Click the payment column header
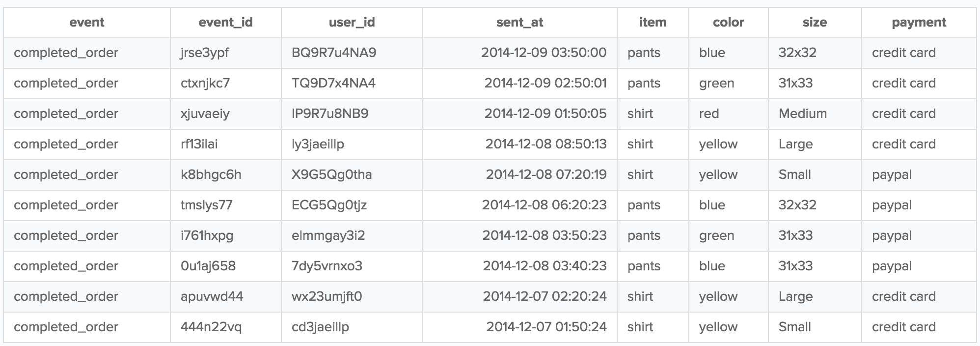Viewport: 980px width, 346px height. (919, 23)
